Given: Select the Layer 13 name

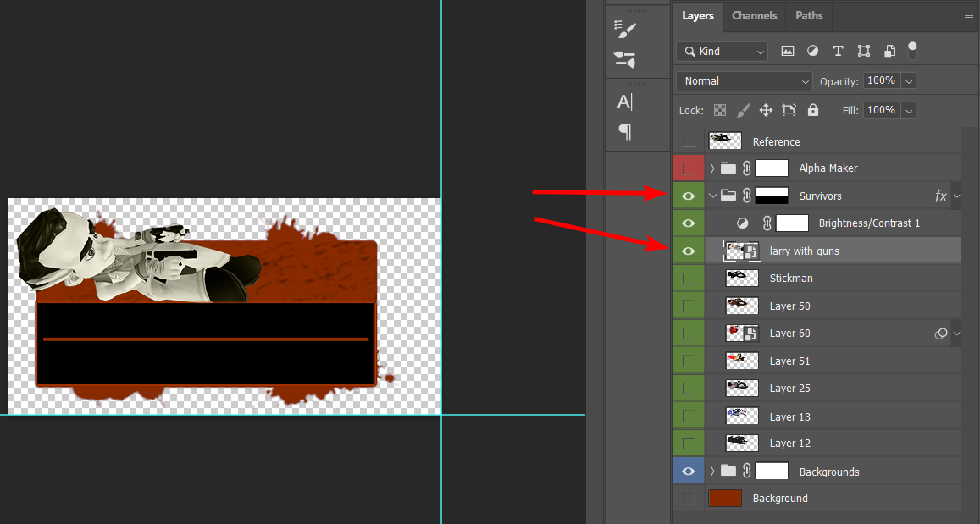Looking at the screenshot, I should point(790,416).
